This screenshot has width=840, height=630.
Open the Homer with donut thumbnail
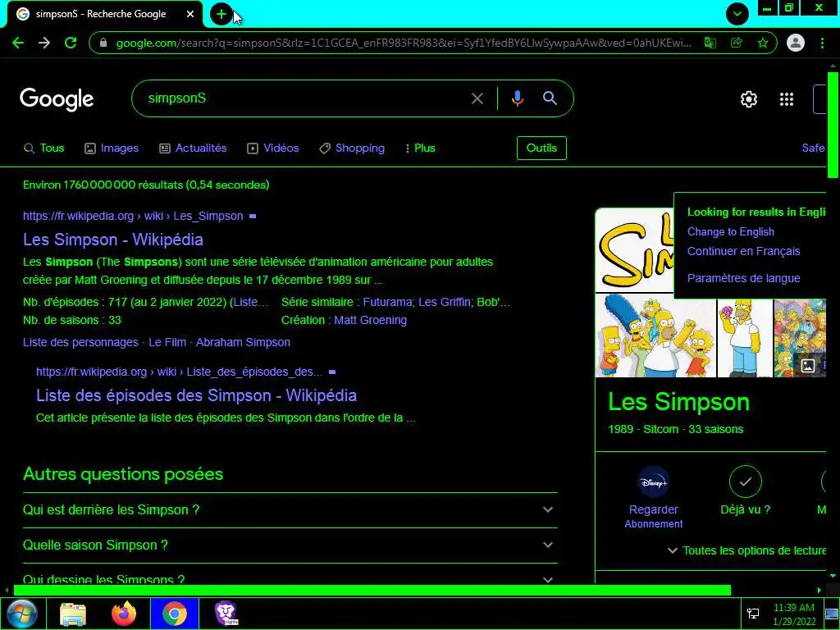coord(745,338)
